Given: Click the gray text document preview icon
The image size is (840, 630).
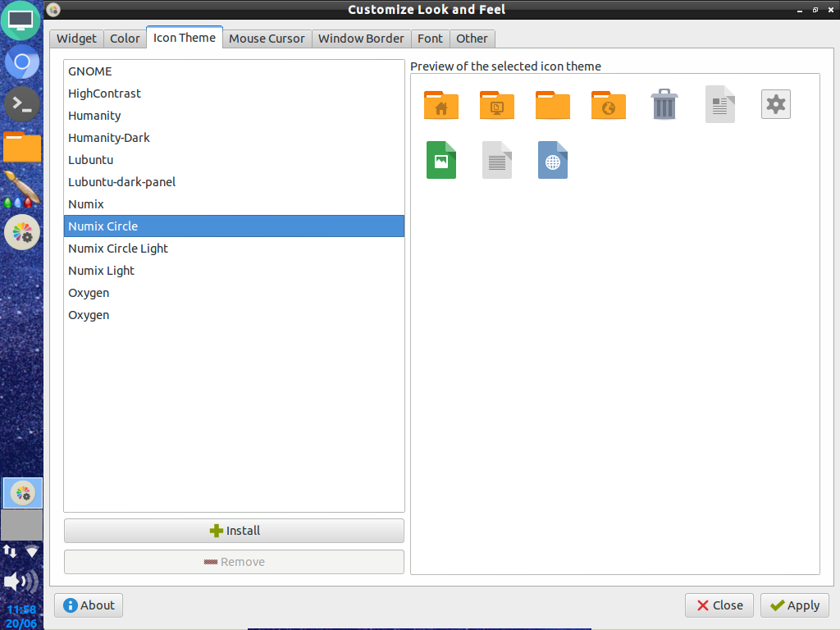Looking at the screenshot, I should [x=496, y=160].
